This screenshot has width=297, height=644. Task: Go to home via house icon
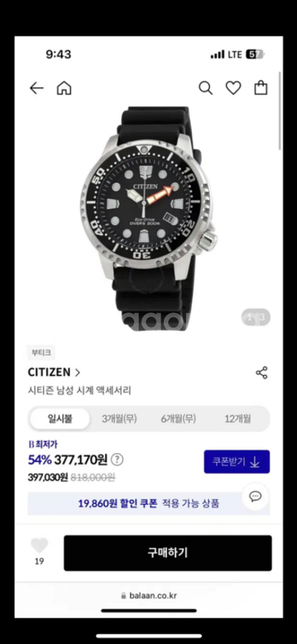(x=64, y=88)
